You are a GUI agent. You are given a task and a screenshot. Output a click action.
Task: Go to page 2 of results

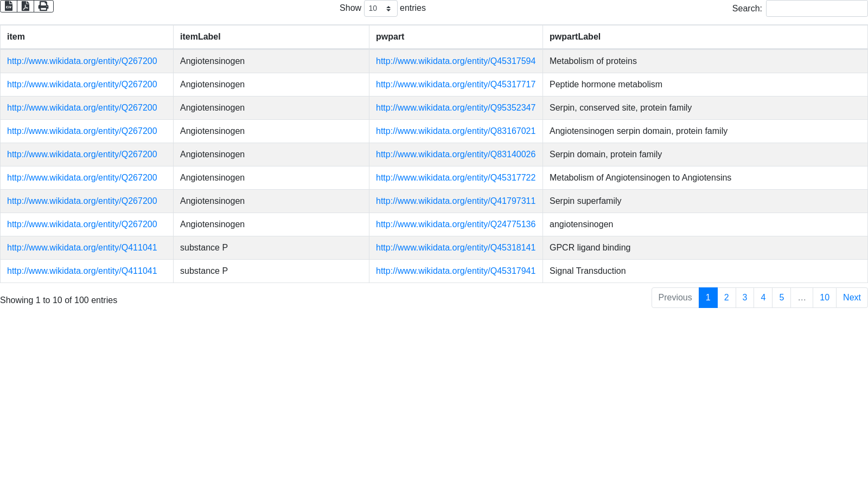(x=726, y=298)
